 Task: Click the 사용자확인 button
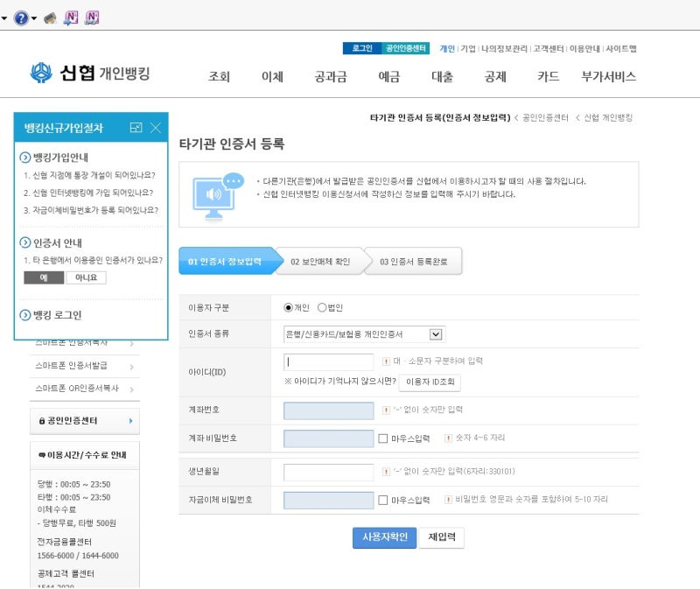click(384, 537)
